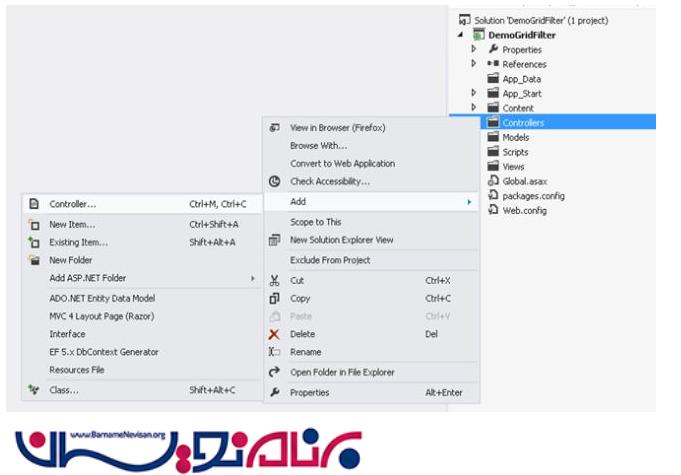Choose Convert to Web Application
This screenshot has height=475, width=681.
[x=371, y=163]
